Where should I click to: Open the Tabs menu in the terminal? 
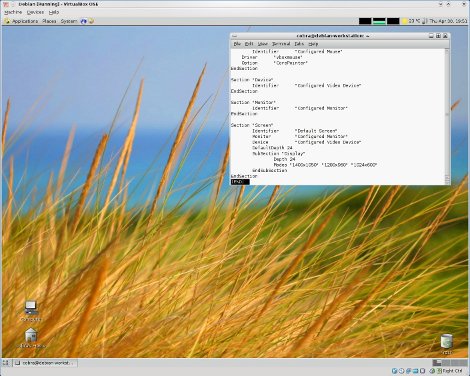pos(299,44)
